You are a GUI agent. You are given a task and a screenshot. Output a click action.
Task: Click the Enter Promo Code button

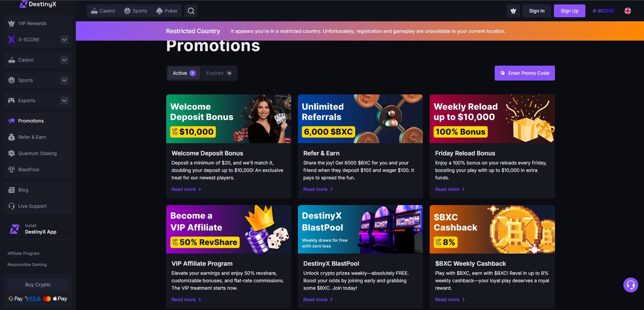tap(524, 73)
